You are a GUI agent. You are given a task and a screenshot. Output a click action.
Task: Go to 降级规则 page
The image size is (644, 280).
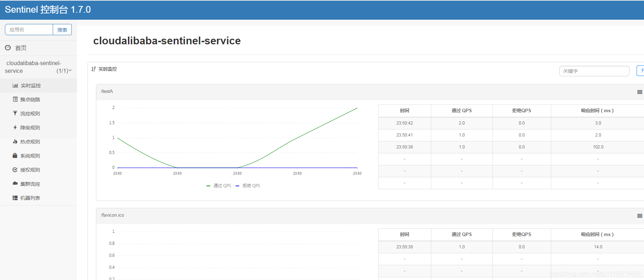(x=38, y=128)
